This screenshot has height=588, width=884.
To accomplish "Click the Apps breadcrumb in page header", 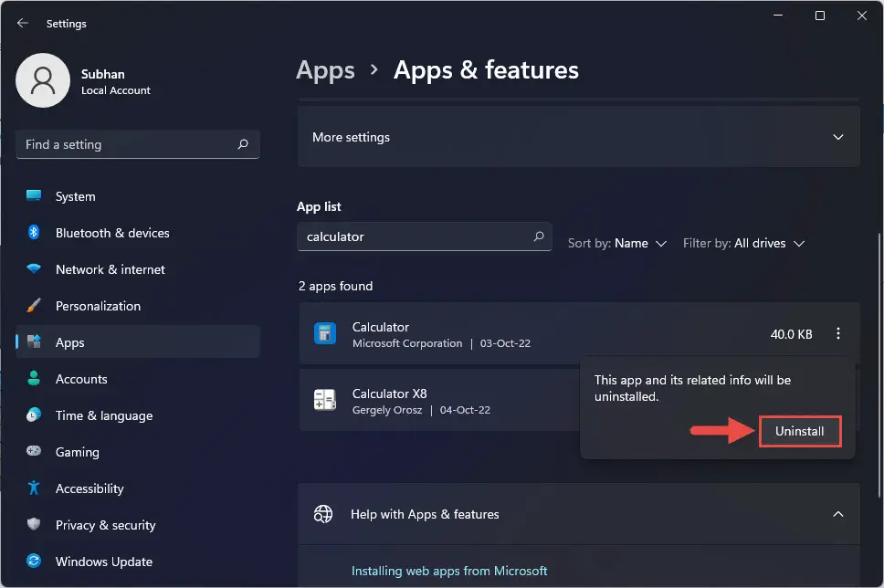I will coord(325,70).
